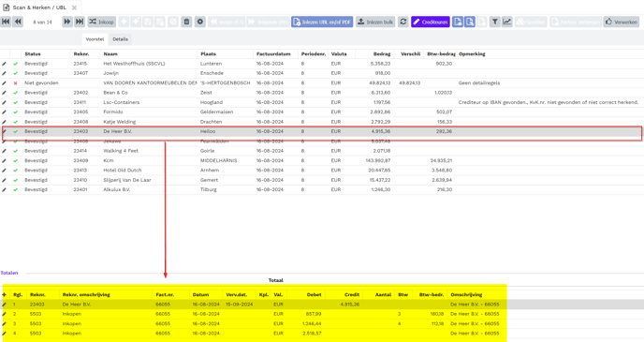The image size is (644, 342).
Task: Click the pencil icon for Bean & Co
Action: point(4,93)
